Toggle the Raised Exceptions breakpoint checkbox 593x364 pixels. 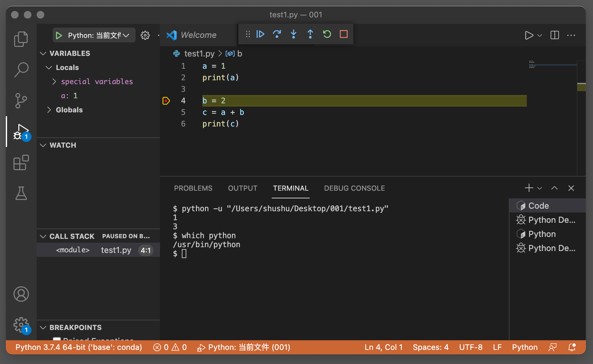57,339
